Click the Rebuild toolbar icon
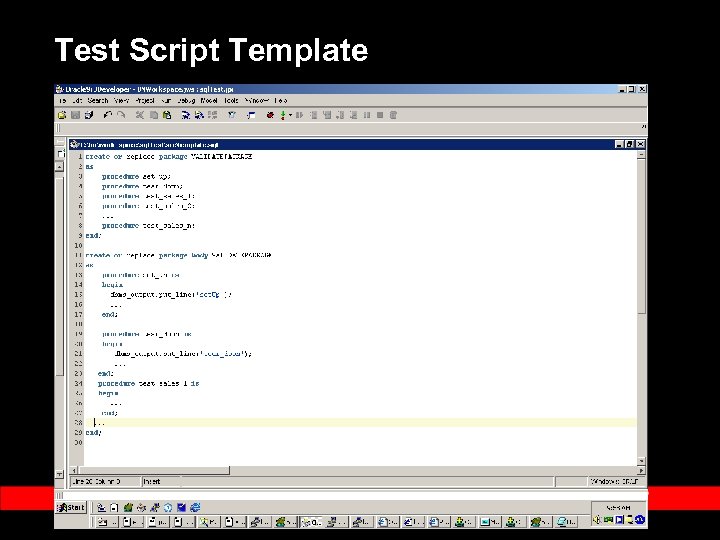The width and height of the screenshot is (720, 540). tap(199, 115)
